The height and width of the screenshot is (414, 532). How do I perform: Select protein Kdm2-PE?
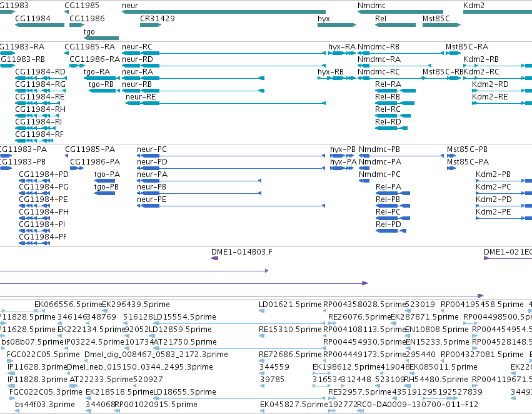504,218
